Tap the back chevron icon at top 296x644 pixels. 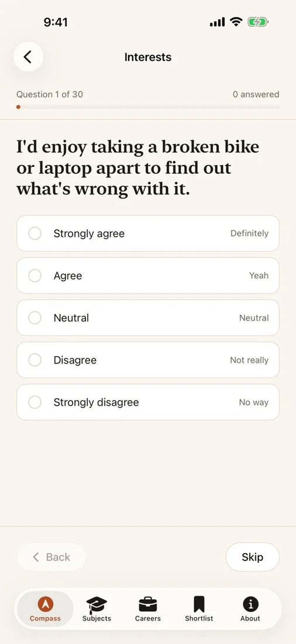28,57
